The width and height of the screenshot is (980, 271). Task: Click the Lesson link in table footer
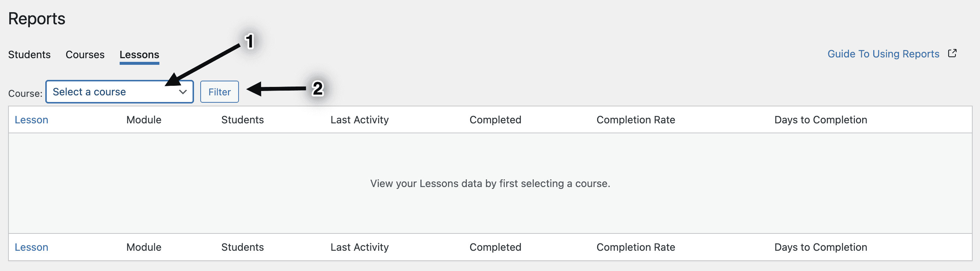31,247
